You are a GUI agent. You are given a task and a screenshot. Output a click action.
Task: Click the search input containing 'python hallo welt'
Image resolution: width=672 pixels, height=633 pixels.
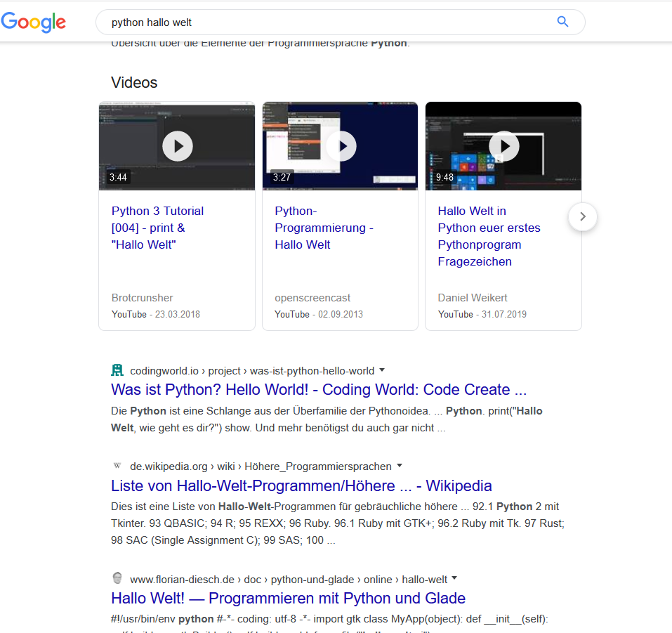tap(281, 22)
